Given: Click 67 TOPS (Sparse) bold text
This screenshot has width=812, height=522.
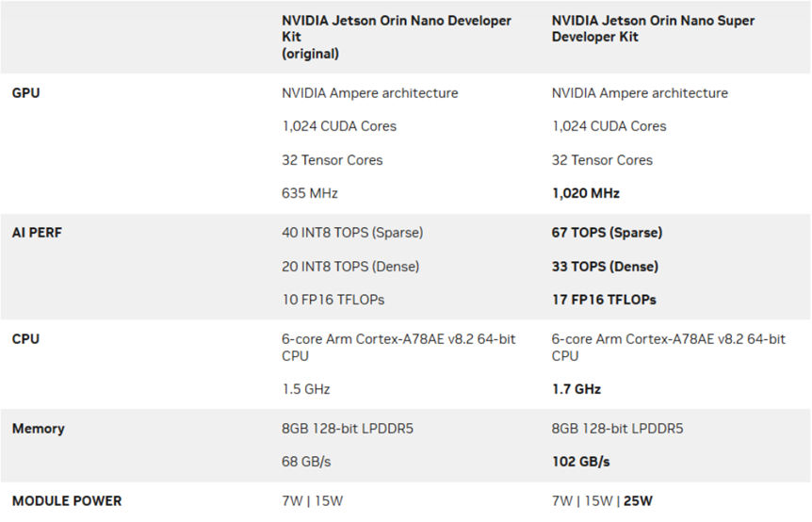Looking at the screenshot, I should click(607, 233).
